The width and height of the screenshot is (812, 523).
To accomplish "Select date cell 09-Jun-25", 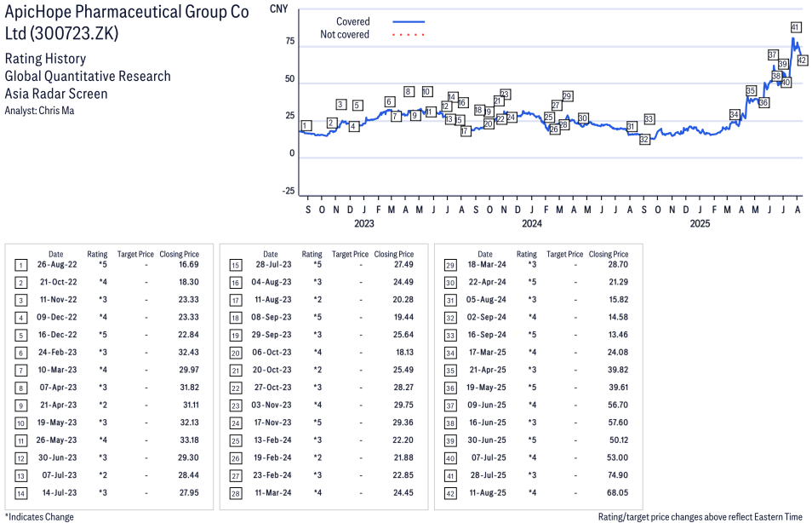I will click(x=487, y=405).
